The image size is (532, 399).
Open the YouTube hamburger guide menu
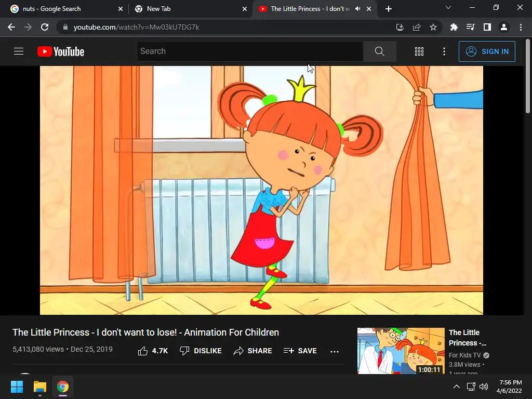[x=19, y=51]
